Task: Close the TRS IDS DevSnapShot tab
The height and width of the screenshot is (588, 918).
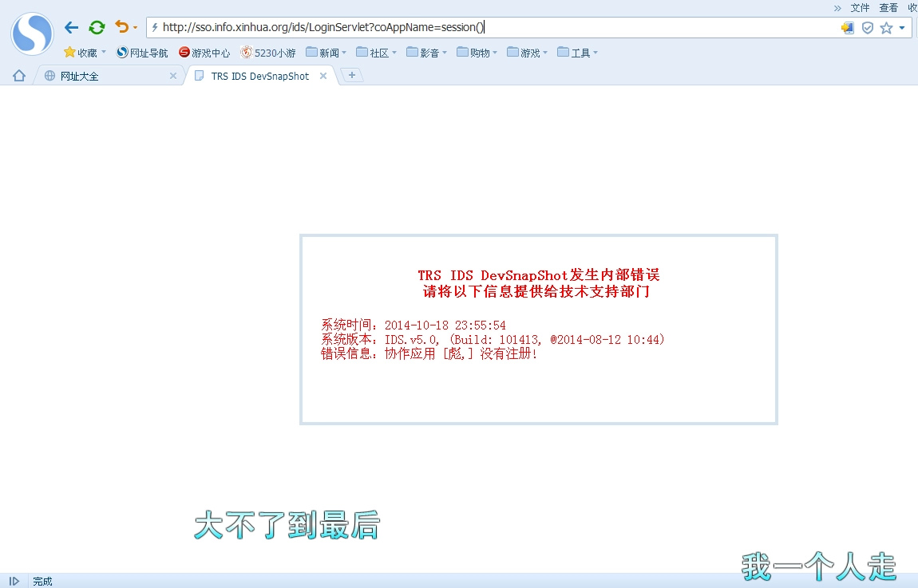Action: tap(323, 76)
